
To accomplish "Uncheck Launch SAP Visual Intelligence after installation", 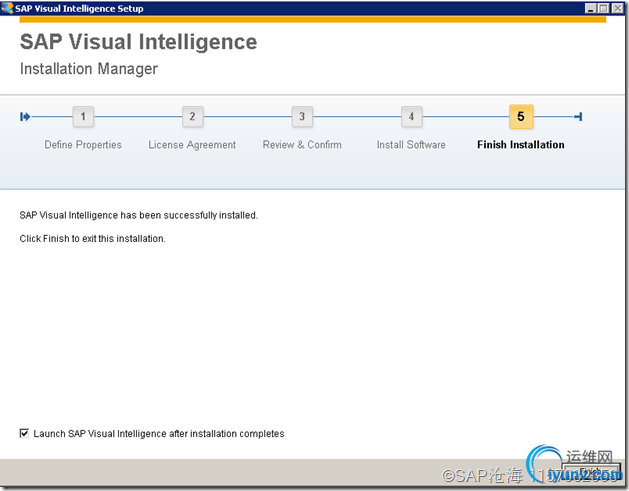I will [x=24, y=433].
